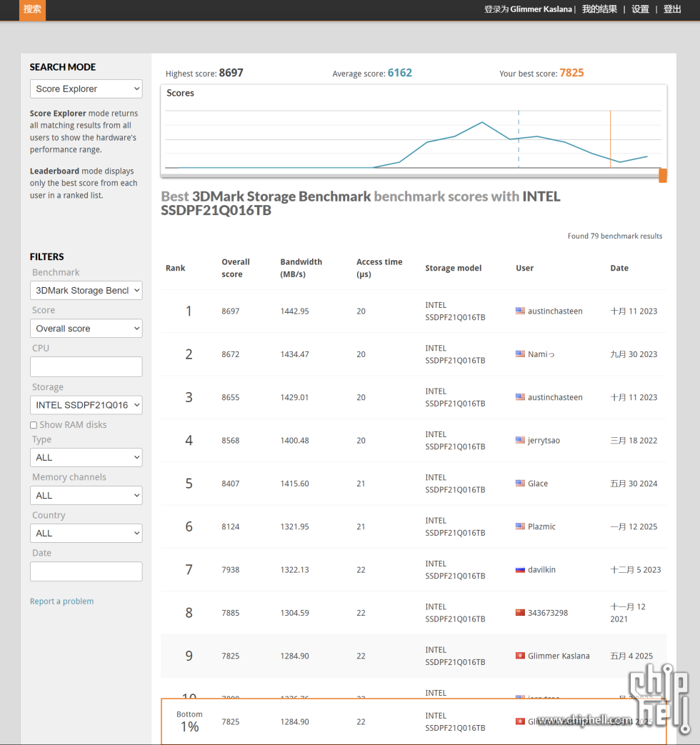Open the Storage INTEL SSDPF21Q016 dropdown
700x745 pixels.
click(86, 405)
